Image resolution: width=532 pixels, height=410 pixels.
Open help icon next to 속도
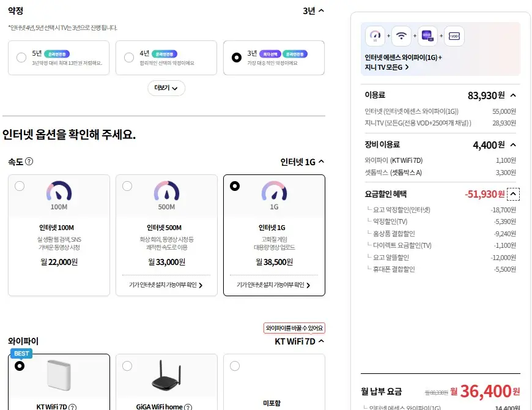point(29,161)
